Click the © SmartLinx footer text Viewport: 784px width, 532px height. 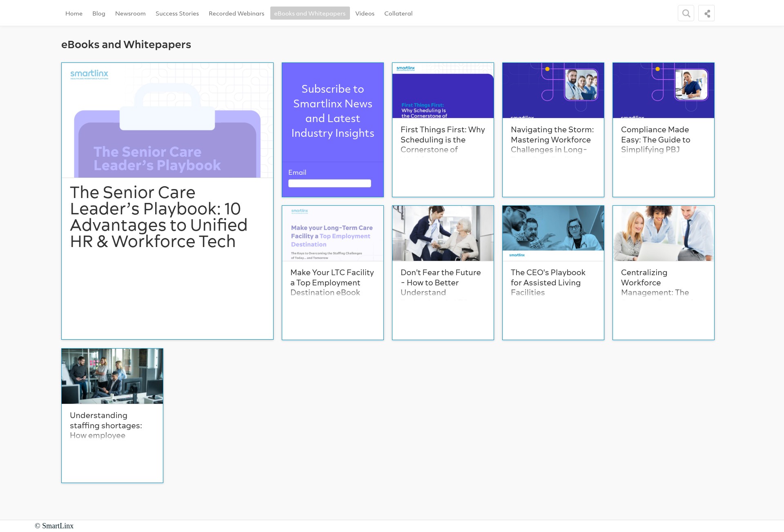[54, 526]
